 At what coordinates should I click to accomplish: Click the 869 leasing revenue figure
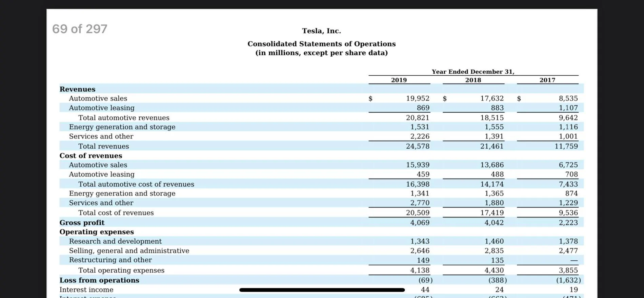[423, 108]
